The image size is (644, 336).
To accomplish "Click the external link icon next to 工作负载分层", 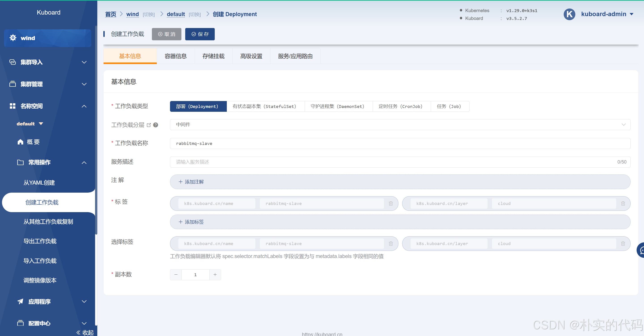I will click(149, 125).
